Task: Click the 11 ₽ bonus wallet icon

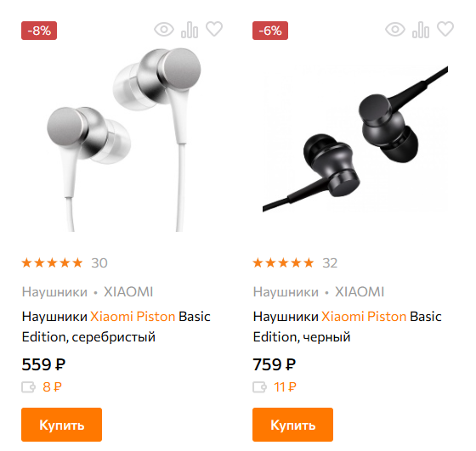Action: tap(260, 387)
